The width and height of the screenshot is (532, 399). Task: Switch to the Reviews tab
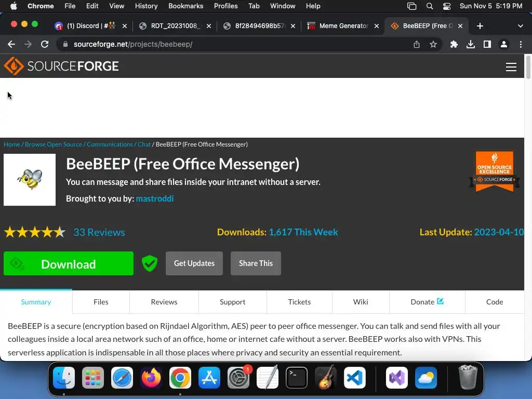(164, 302)
